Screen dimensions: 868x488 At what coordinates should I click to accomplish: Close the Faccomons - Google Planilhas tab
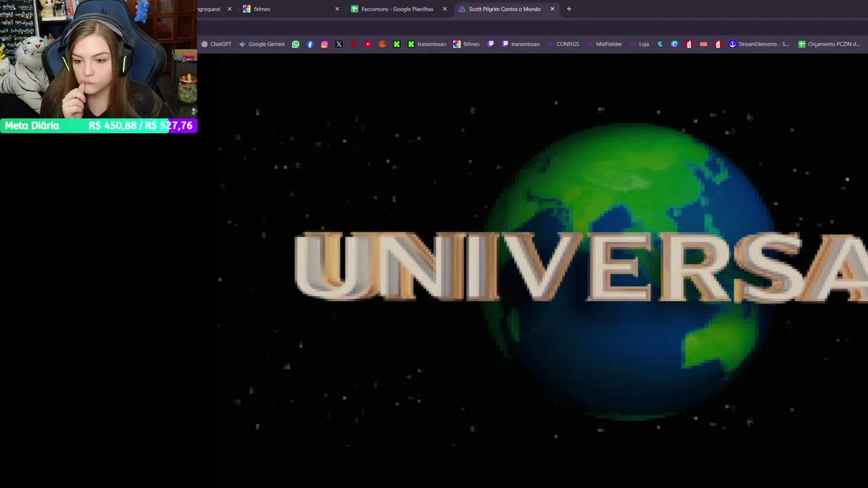[445, 9]
